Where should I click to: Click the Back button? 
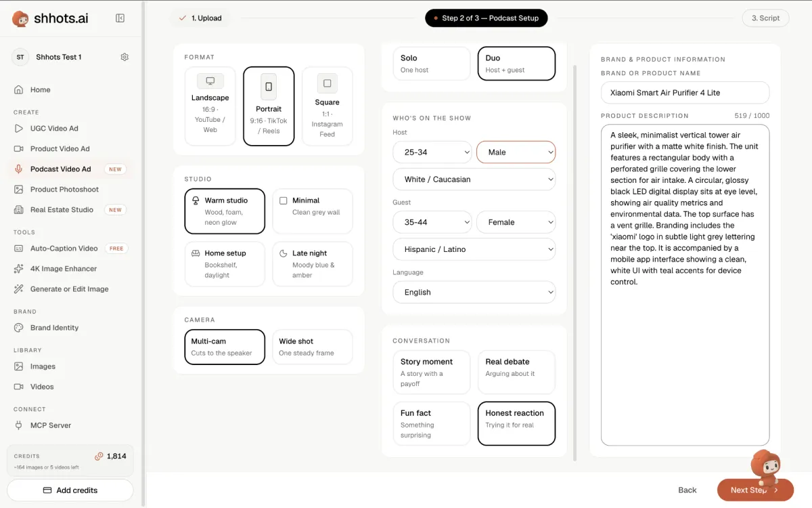[x=687, y=490]
